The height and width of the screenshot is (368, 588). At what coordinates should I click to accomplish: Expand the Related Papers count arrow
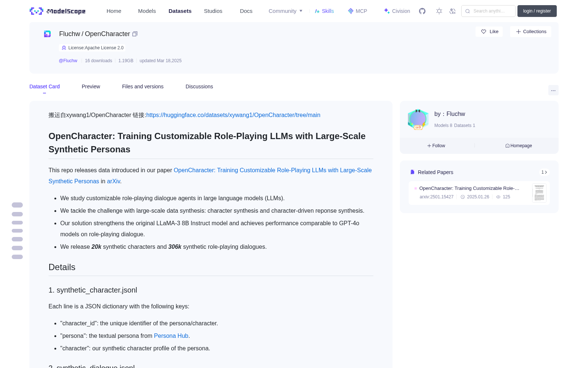click(544, 172)
